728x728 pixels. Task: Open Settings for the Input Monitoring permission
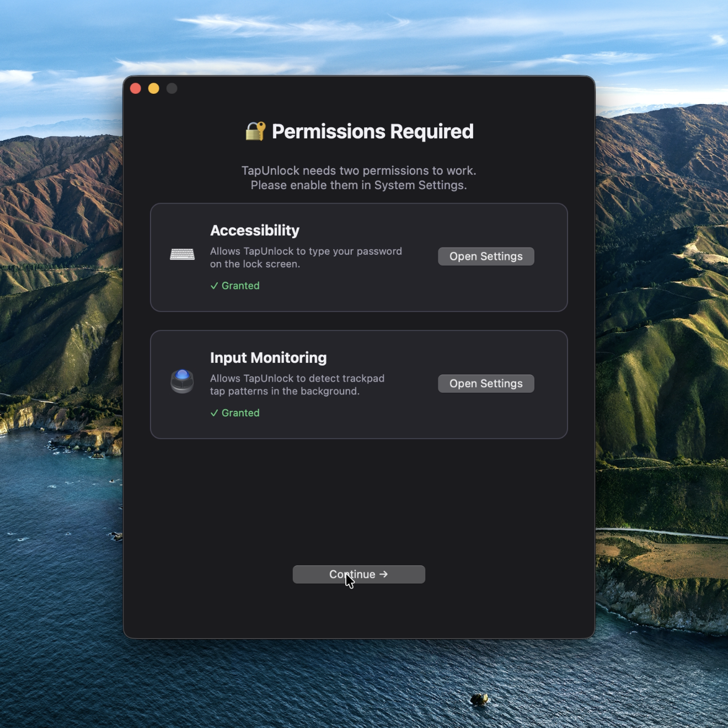(x=485, y=383)
